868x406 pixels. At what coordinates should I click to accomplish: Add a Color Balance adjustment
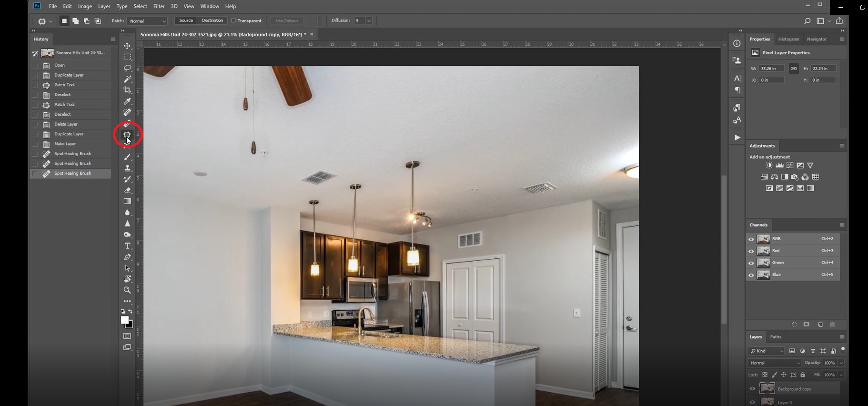775,177
